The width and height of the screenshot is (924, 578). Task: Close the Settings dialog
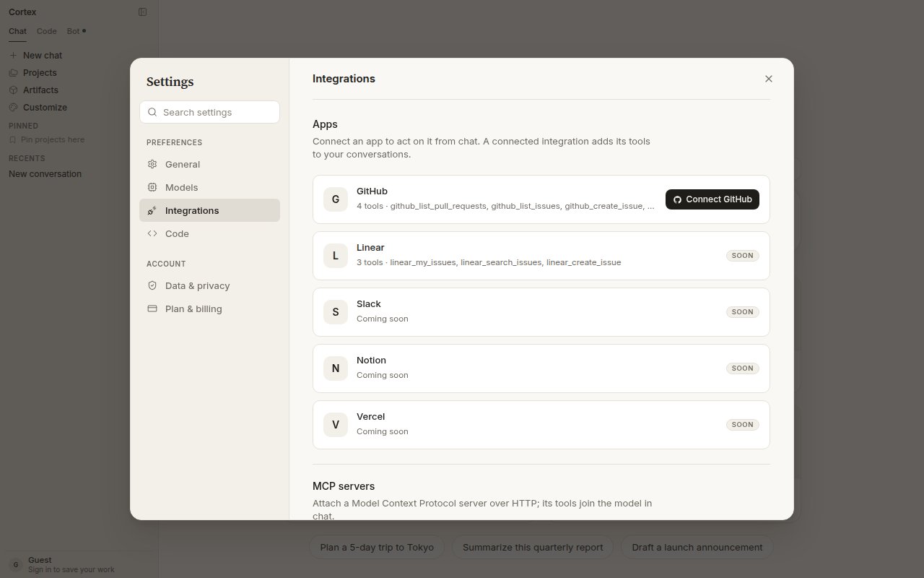tap(768, 79)
